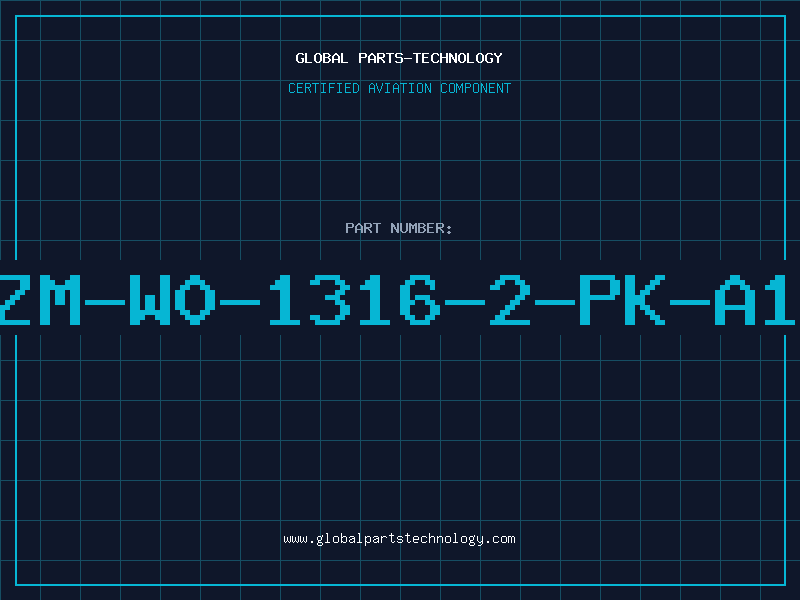The width and height of the screenshot is (800, 600).
Task: Click the dash between 1316 and 2
Action: pyautogui.click(x=465, y=303)
